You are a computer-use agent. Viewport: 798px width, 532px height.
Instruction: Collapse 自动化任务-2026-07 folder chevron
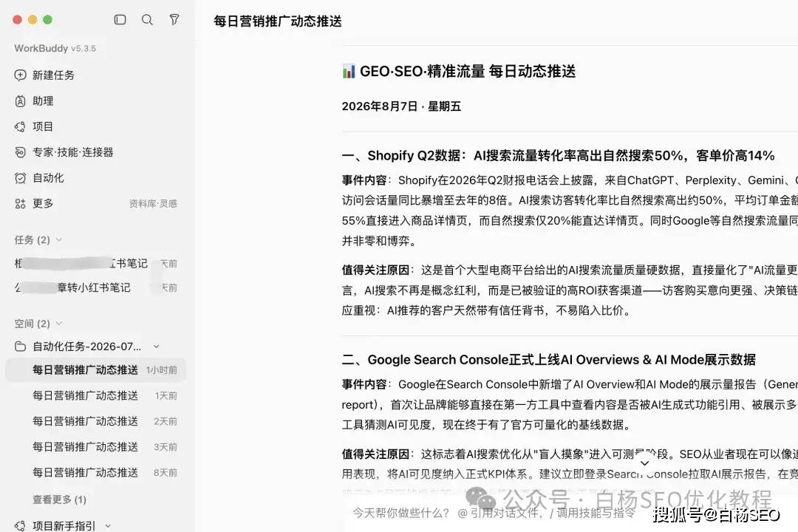pyautogui.click(x=157, y=347)
